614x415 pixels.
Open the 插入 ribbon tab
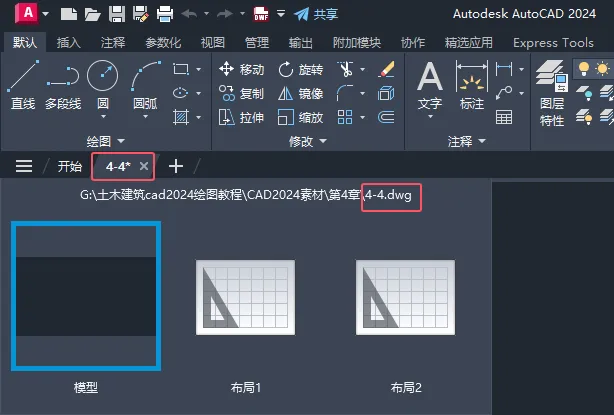[x=69, y=42]
